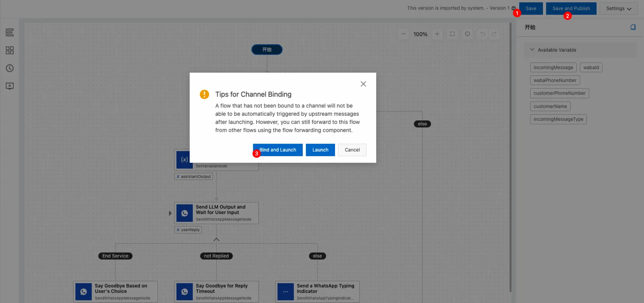Zoom in canvas with plus icon

coord(437,34)
